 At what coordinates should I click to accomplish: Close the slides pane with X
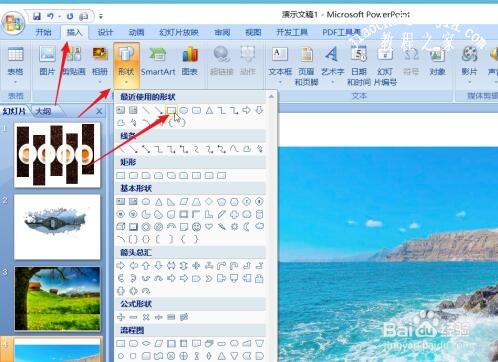99,111
